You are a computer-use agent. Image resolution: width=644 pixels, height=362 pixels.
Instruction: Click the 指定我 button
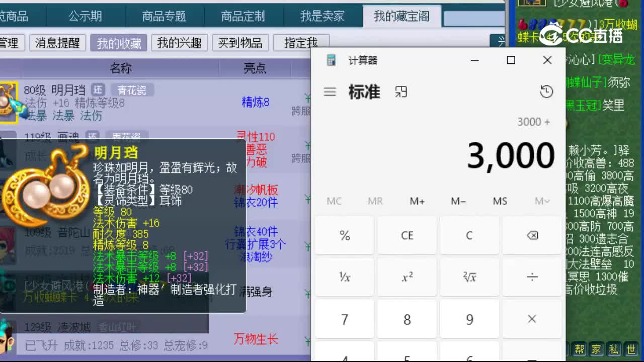(x=301, y=43)
